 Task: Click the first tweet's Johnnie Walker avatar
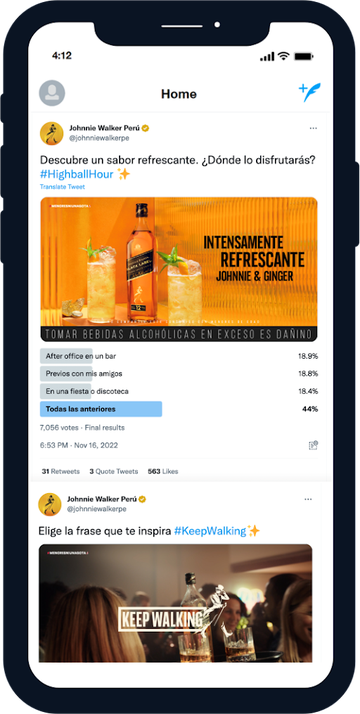51,133
